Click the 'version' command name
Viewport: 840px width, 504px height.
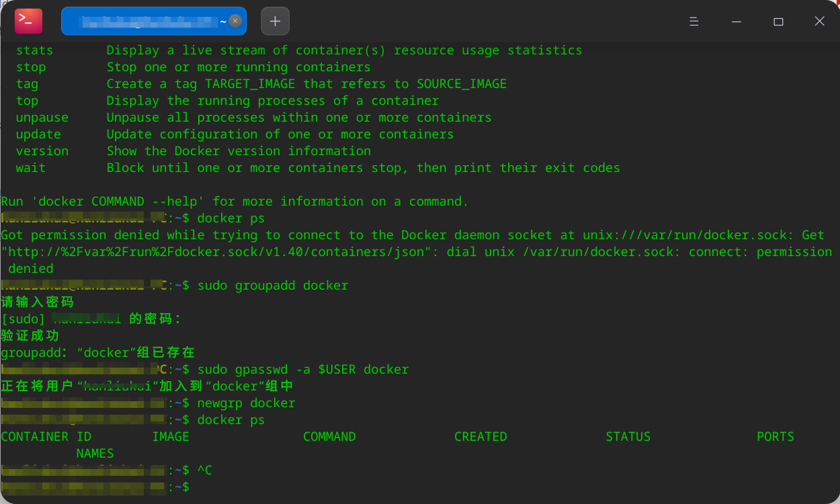click(x=42, y=151)
